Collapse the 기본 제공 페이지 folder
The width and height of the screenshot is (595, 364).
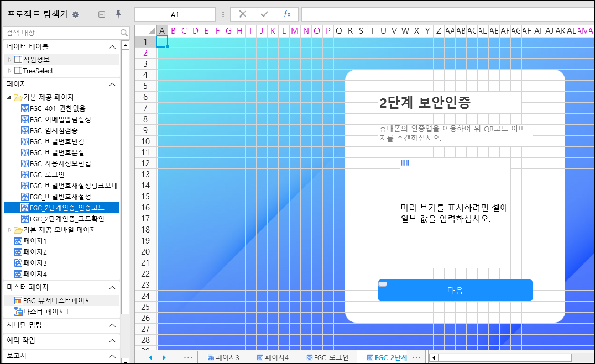point(9,97)
